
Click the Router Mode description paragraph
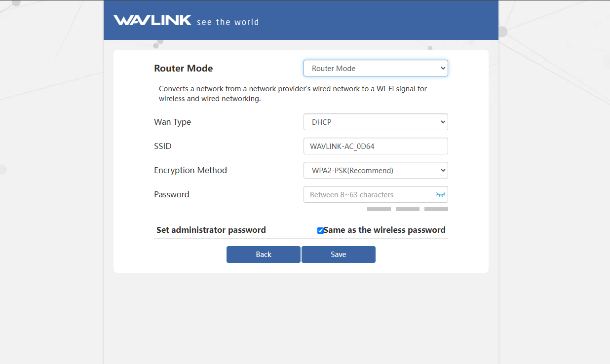tap(293, 94)
